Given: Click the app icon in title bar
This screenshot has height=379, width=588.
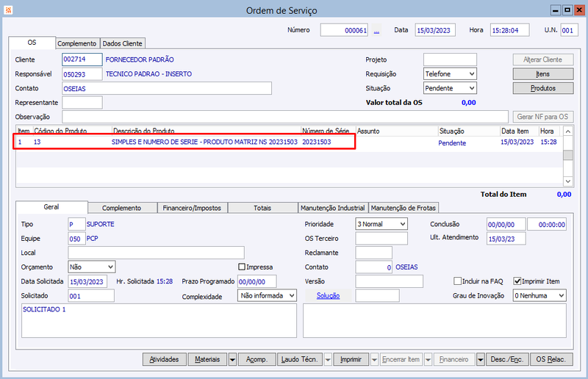Looking at the screenshot, I should [x=8, y=10].
